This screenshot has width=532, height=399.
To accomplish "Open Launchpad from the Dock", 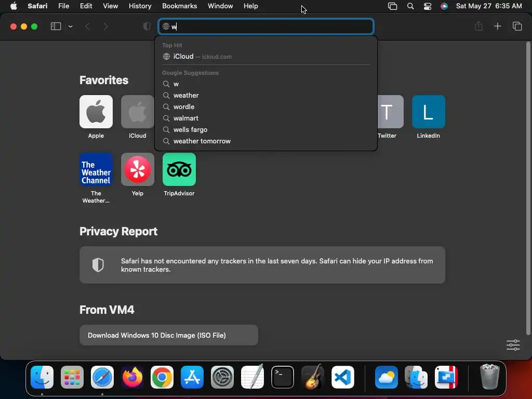I will [x=72, y=377].
